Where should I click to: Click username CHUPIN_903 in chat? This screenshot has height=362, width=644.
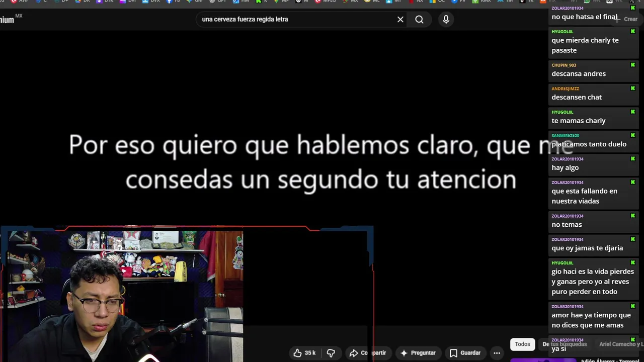(564, 65)
